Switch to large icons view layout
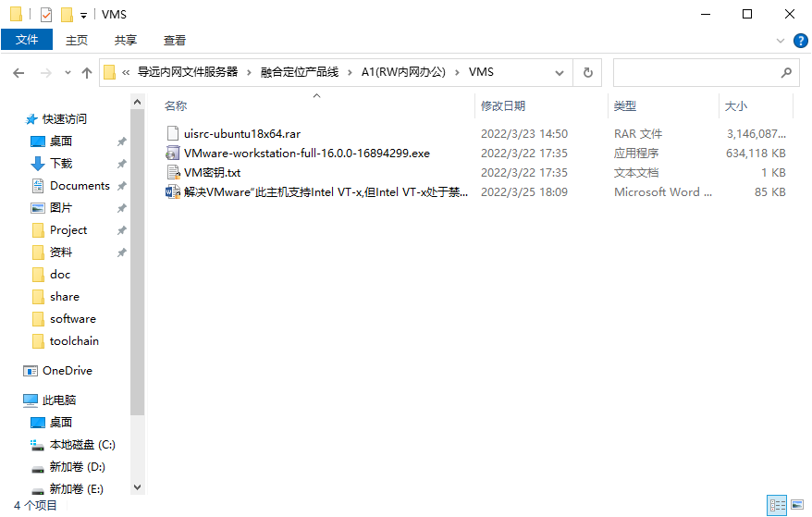 [797, 505]
